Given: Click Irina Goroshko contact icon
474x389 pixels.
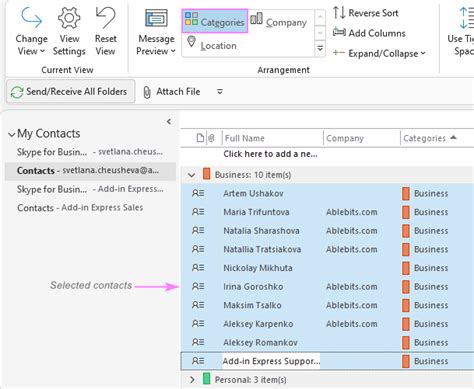Looking at the screenshot, I should 198,286.
